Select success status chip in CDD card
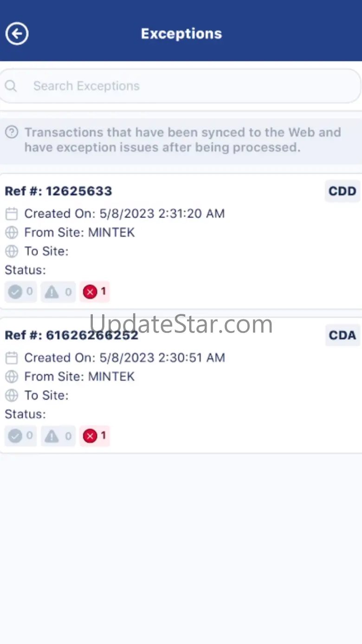 click(x=21, y=292)
